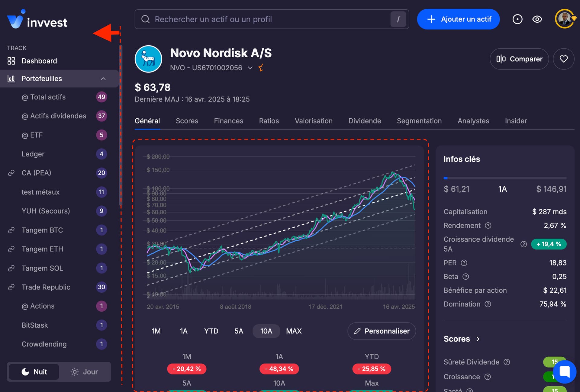
Task: Open the Segmentation tab
Action: pyautogui.click(x=419, y=121)
